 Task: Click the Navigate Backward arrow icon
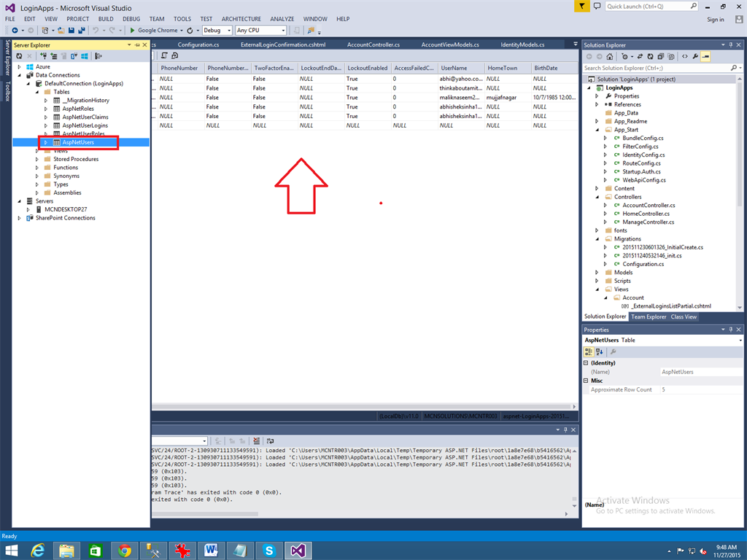pos(15,31)
